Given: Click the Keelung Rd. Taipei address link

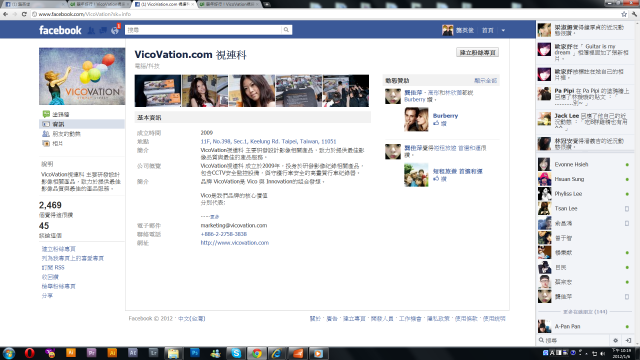Looking at the screenshot, I should 268,142.
